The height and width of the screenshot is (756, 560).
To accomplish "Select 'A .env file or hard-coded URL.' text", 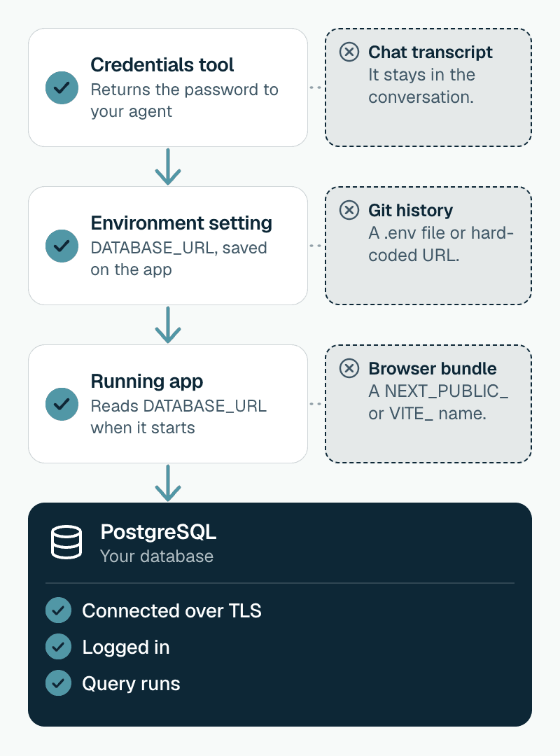I will click(x=441, y=244).
